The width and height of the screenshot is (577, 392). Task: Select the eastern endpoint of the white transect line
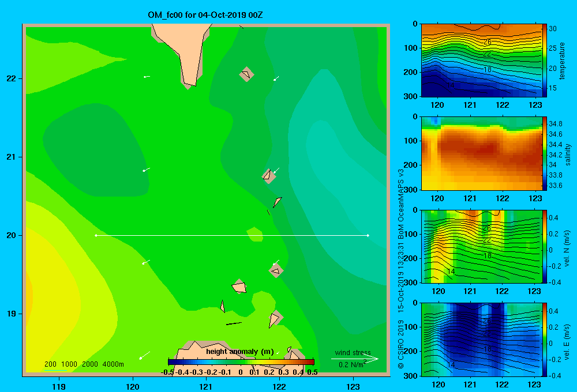(368, 235)
